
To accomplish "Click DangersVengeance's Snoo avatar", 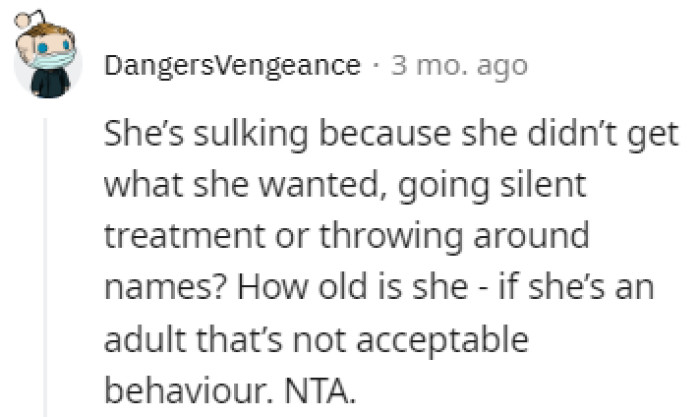I will [x=48, y=62].
